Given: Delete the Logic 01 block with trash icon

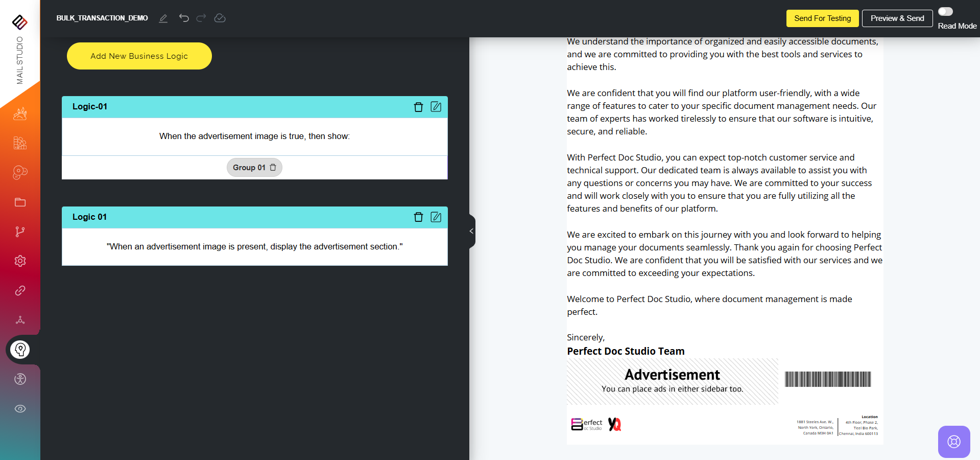Looking at the screenshot, I should (x=418, y=217).
